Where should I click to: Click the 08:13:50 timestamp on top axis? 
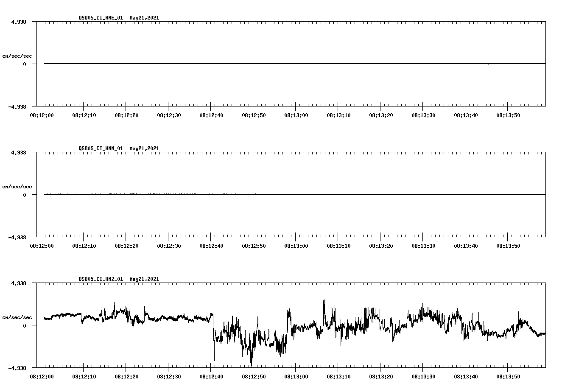coord(509,115)
